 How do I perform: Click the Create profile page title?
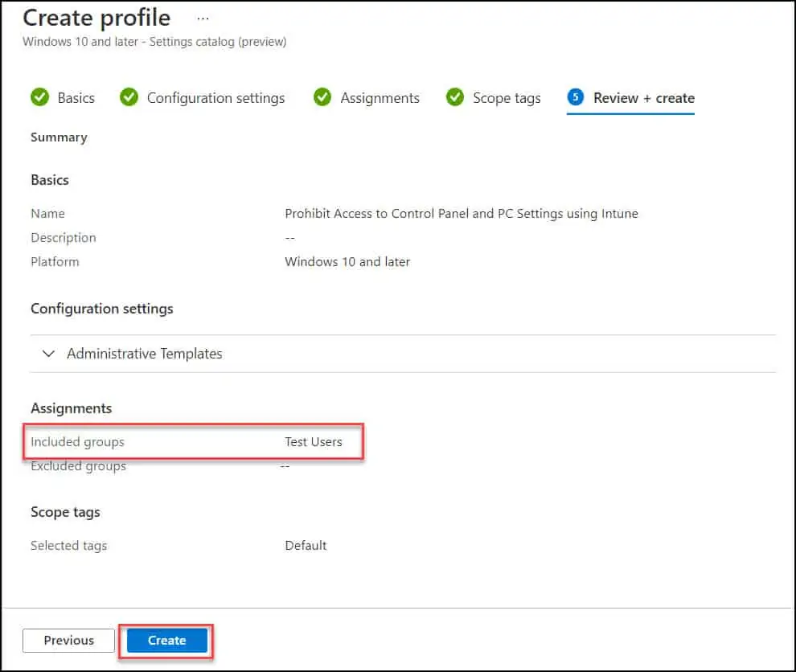coord(96,18)
